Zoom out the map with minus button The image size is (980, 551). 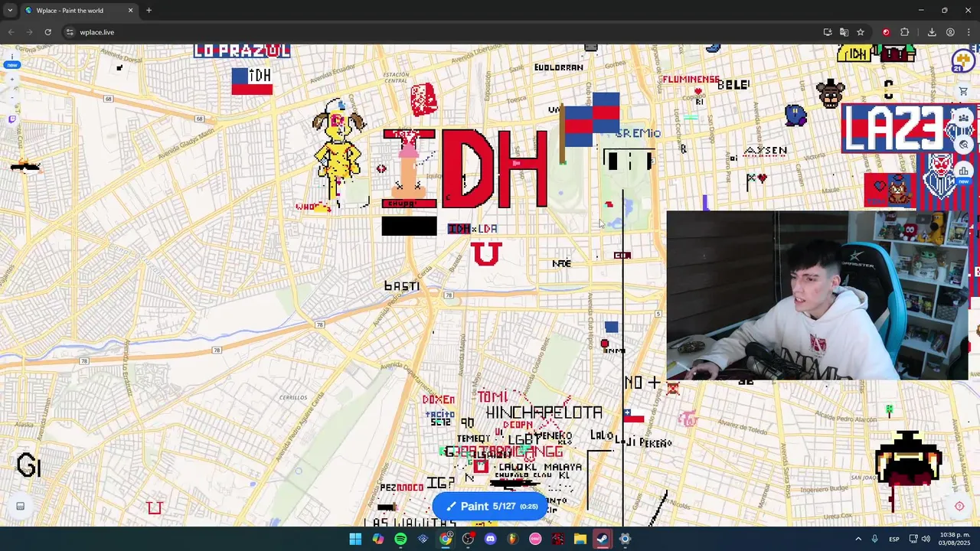[x=11, y=98]
